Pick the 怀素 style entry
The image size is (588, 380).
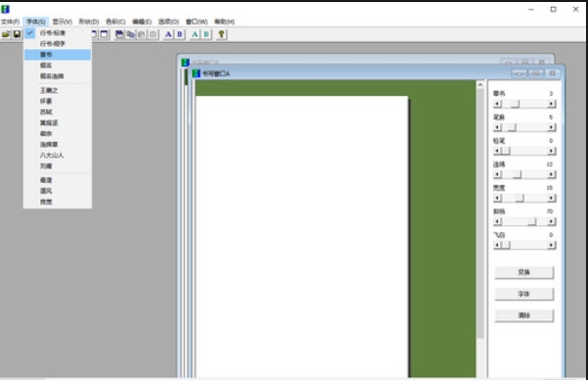point(58,101)
